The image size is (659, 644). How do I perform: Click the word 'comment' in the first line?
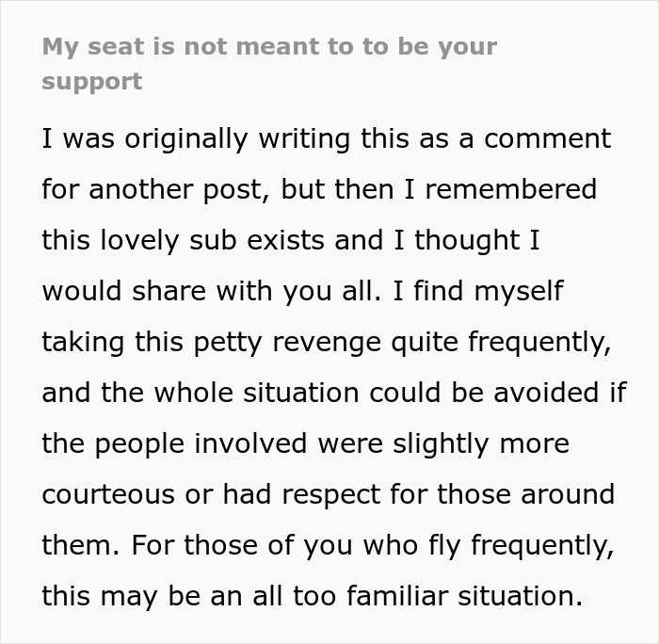pos(547,138)
